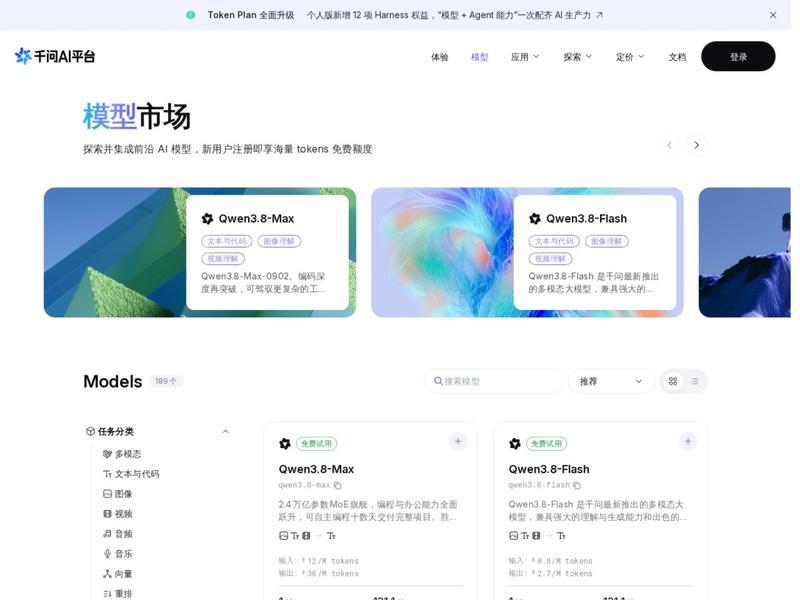
Task: Filter models by 多模态
Action: [x=122, y=454]
